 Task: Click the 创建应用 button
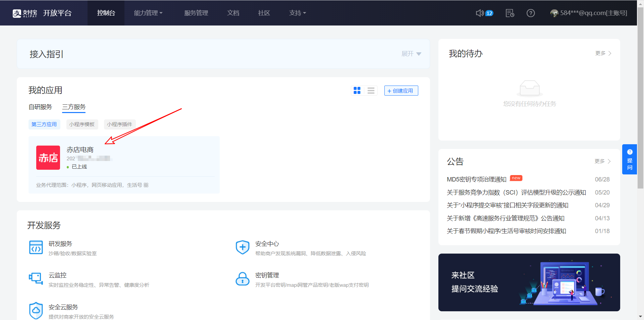click(401, 91)
